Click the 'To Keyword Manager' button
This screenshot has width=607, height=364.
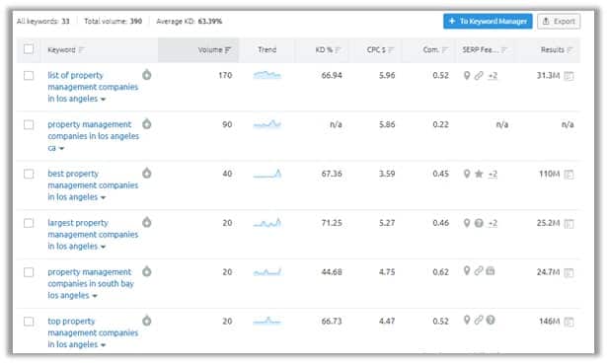tap(488, 22)
